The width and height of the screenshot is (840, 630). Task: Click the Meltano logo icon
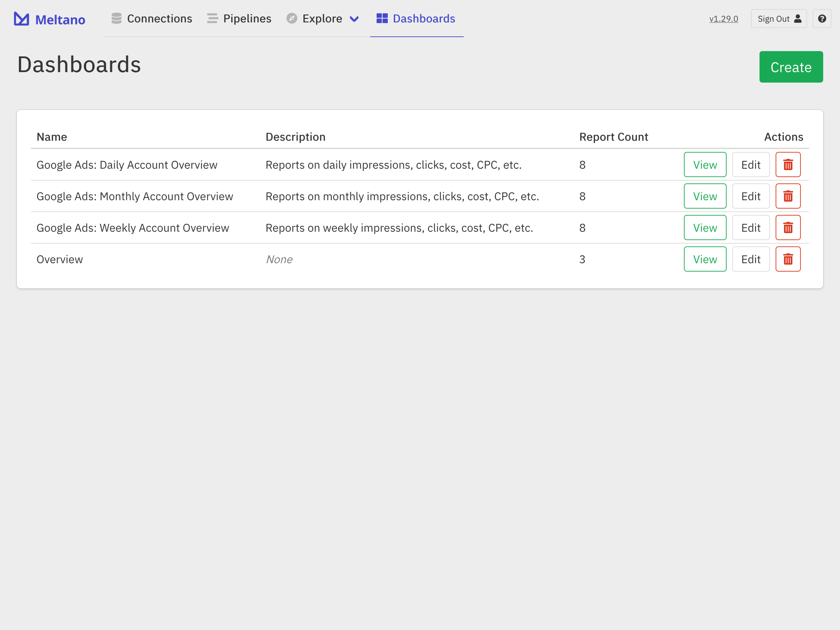[22, 19]
